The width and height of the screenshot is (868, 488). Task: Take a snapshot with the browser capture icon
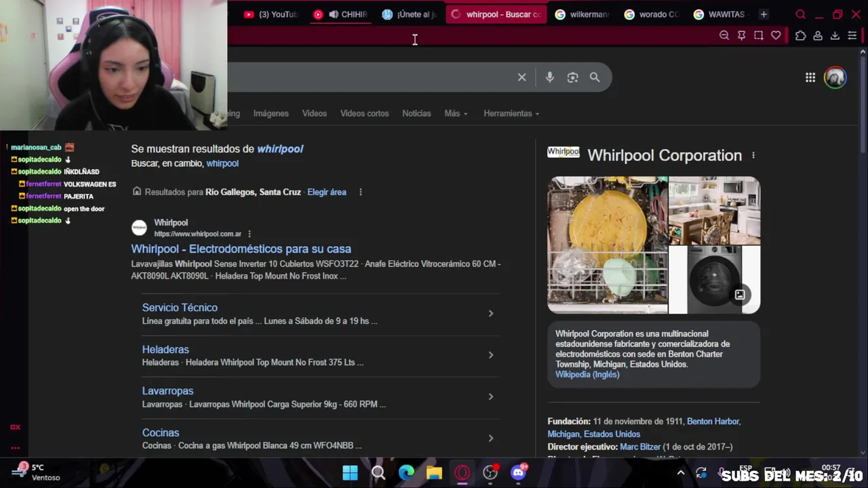[759, 35]
